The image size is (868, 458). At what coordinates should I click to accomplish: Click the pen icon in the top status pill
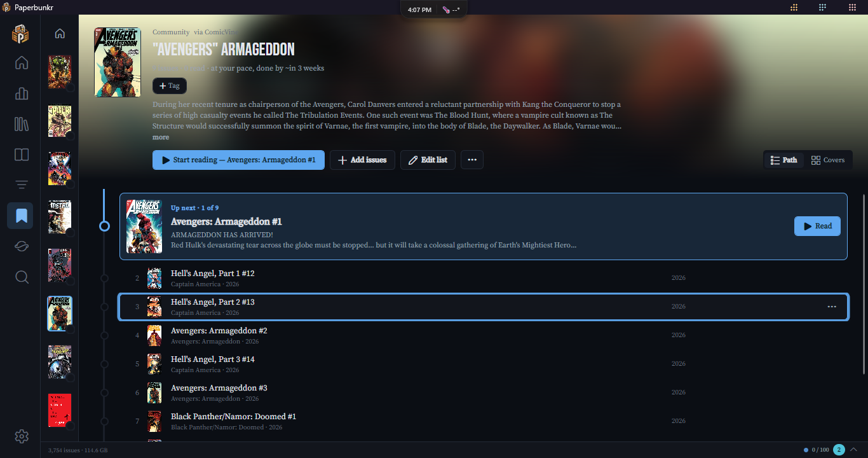[447, 10]
